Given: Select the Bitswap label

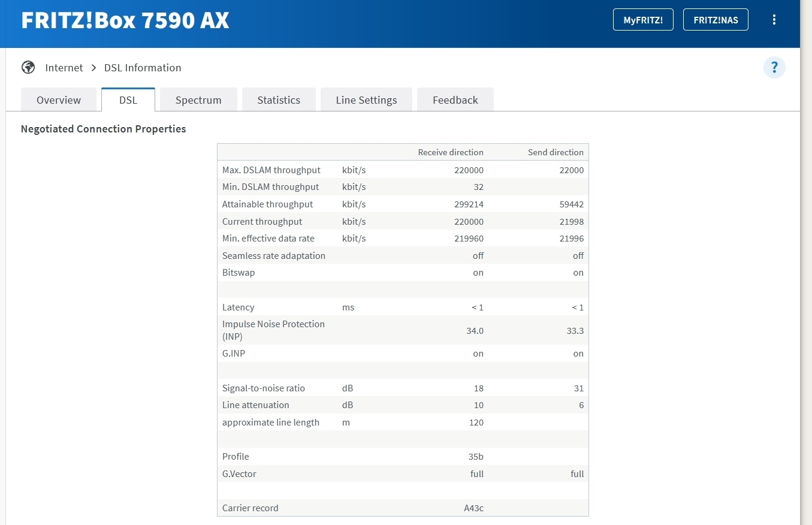Looking at the screenshot, I should 239,273.
